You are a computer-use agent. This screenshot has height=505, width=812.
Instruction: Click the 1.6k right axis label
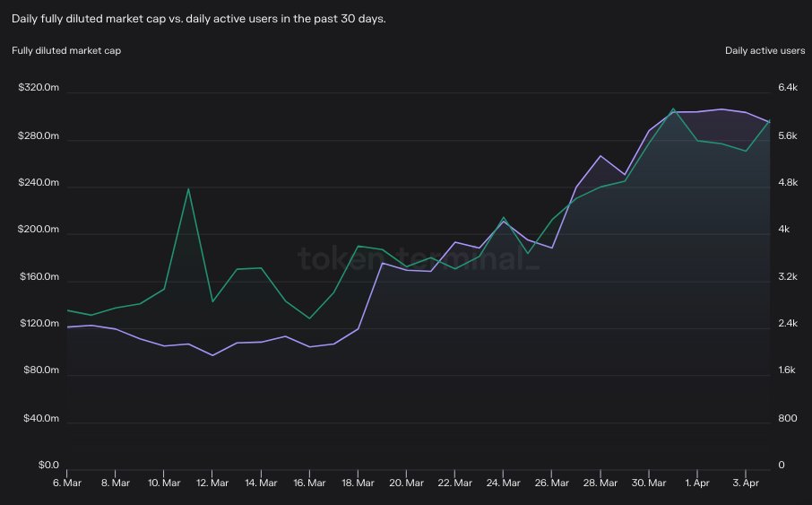click(x=787, y=370)
